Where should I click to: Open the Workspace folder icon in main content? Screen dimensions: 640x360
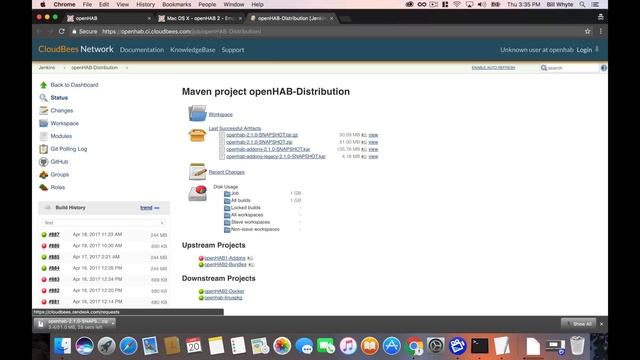(198, 113)
